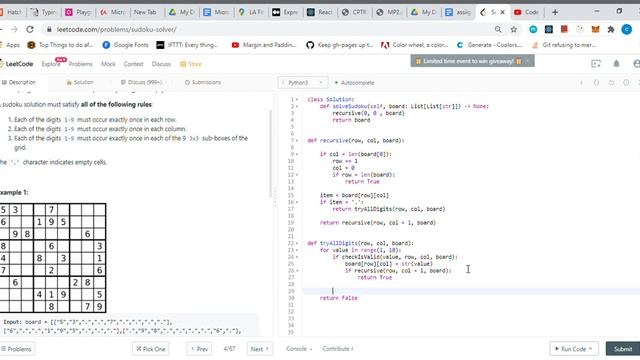Click the magnifier icon in the address bar

pyautogui.click(x=498, y=29)
